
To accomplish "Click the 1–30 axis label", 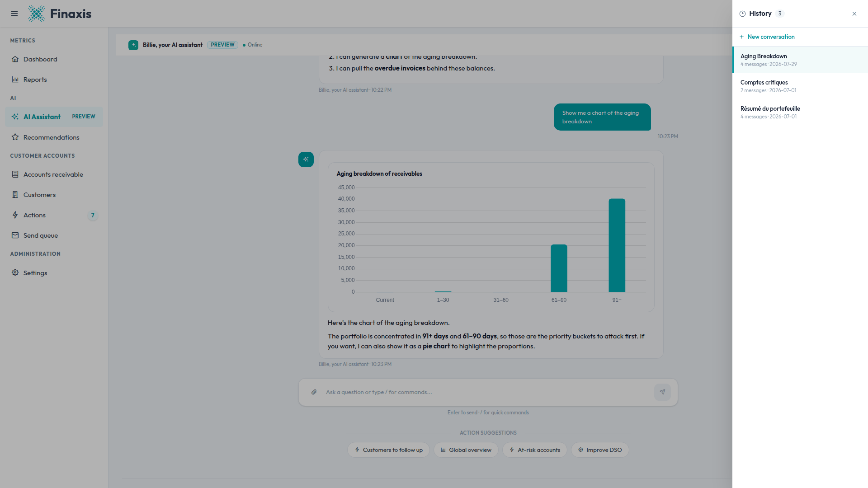I will [443, 300].
